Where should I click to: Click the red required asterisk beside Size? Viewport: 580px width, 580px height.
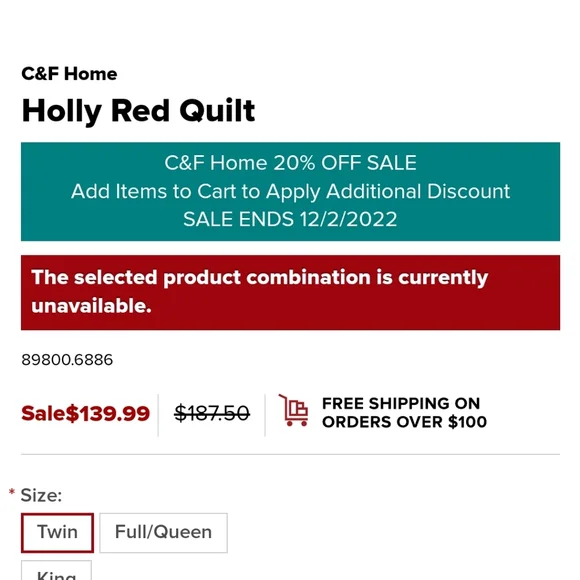tap(12, 492)
